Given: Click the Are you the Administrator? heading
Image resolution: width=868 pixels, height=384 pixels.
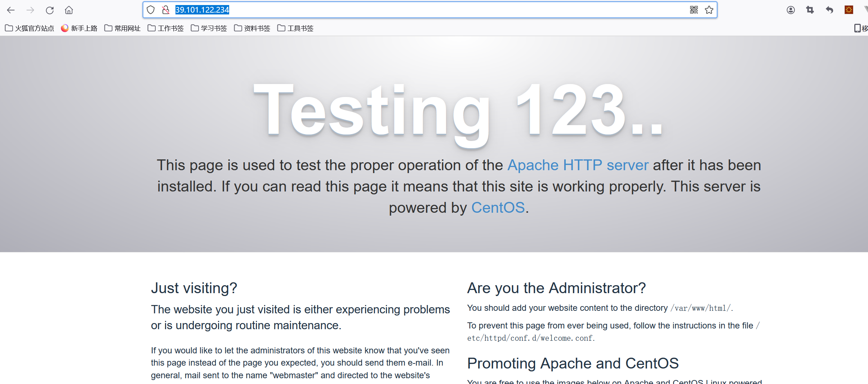Looking at the screenshot, I should [556, 288].
